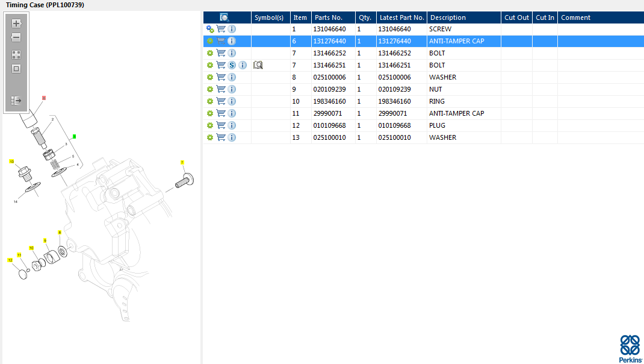Sort by Parts No. column header

pos(329,17)
